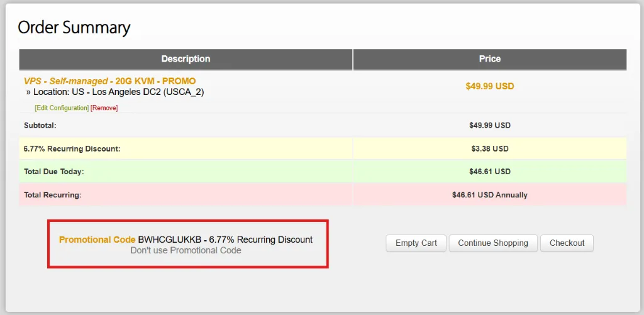The width and height of the screenshot is (644, 315).
Task: Click the $46.61 USD Annually amount
Action: pos(489,195)
